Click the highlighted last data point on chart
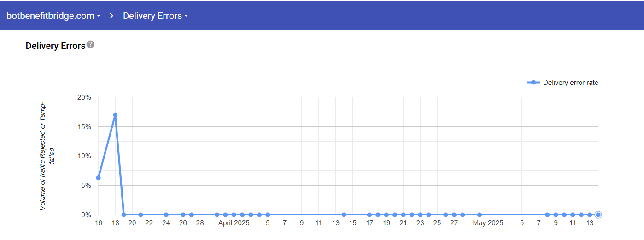 [x=598, y=215]
